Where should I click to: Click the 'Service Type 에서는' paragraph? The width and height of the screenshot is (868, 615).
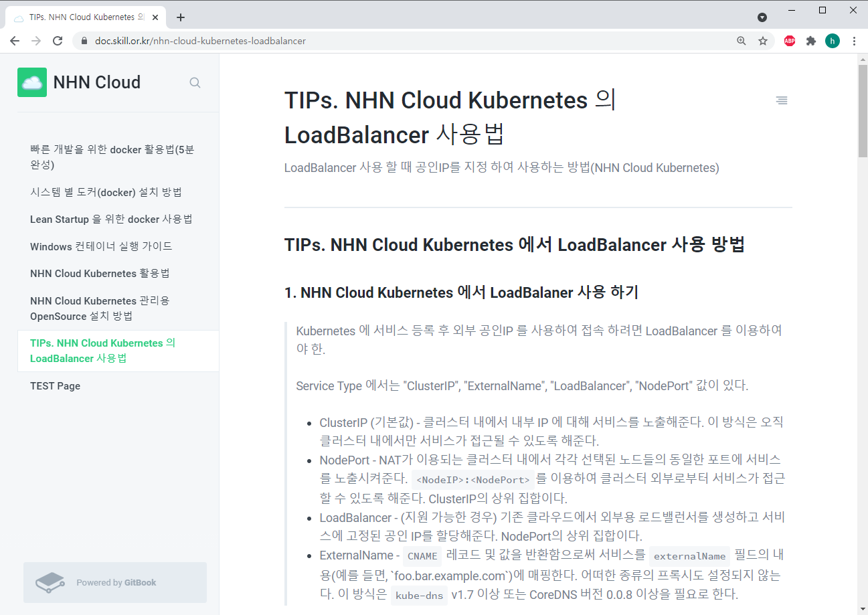522,386
